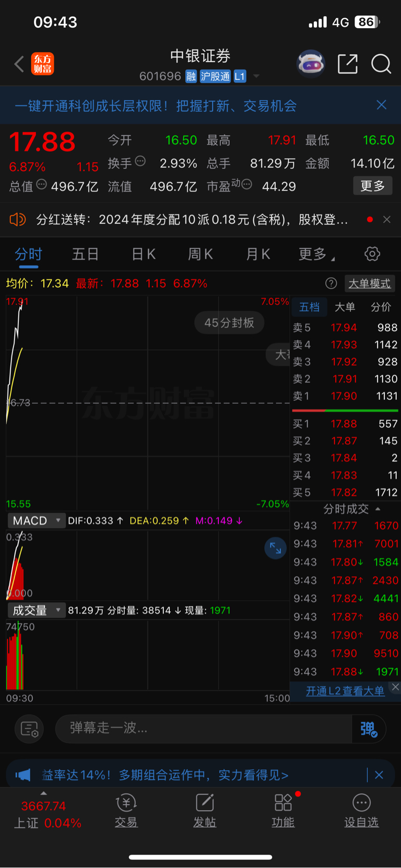The width and height of the screenshot is (401, 868).
Task: Close the 科创成长层 banner
Action: (x=382, y=105)
